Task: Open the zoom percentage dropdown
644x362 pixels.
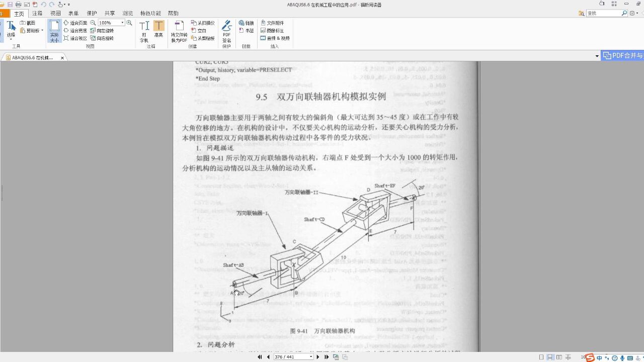Action: [122, 22]
